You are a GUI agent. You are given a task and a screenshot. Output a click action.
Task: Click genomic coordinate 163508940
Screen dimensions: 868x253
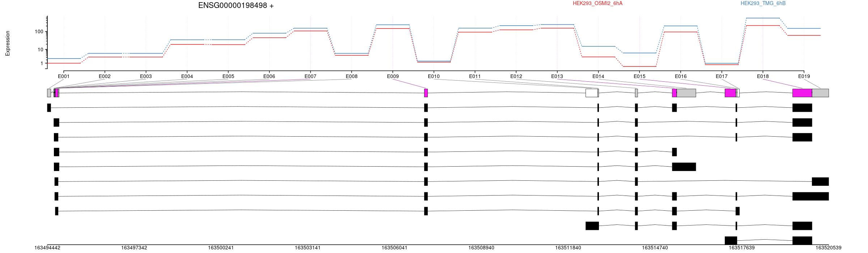(x=481, y=248)
